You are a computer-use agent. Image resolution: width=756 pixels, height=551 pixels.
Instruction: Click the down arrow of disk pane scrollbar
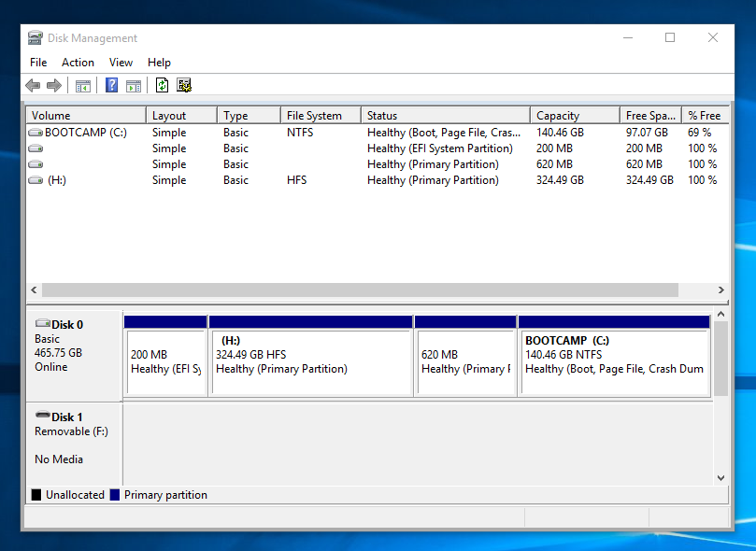pyautogui.click(x=720, y=477)
